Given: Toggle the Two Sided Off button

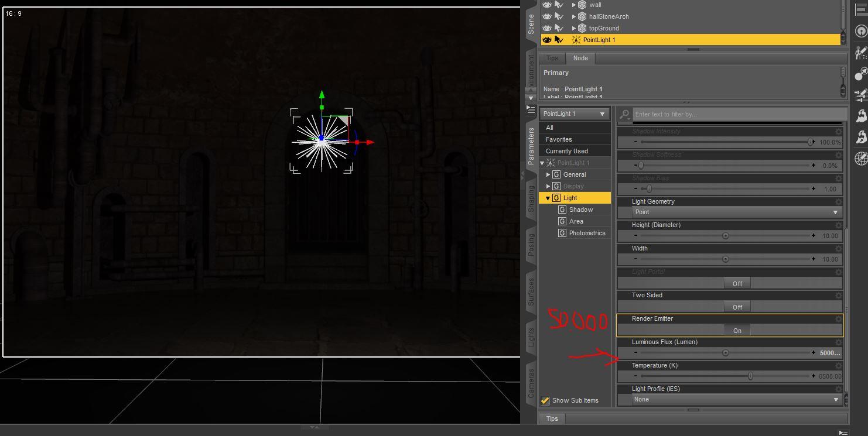Looking at the screenshot, I should pos(737,307).
